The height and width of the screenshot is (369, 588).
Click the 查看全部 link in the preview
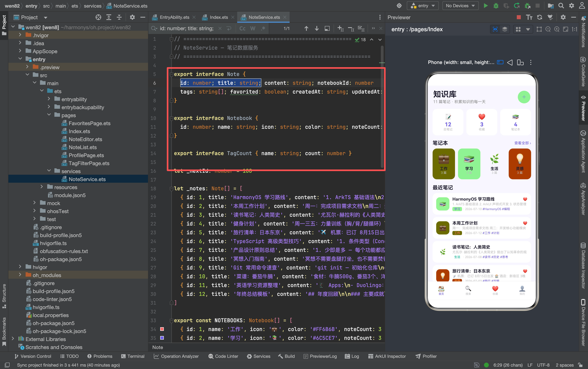[x=522, y=143]
